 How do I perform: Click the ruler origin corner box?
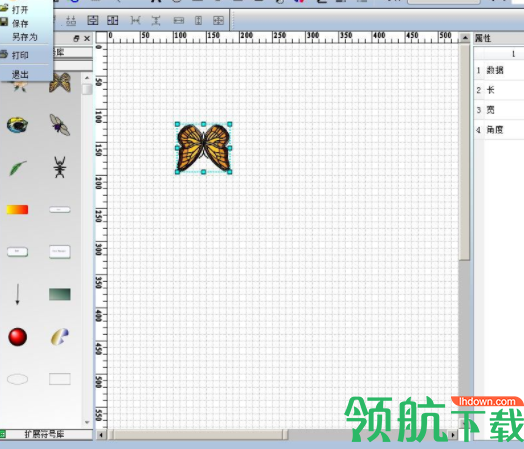pyautogui.click(x=101, y=37)
